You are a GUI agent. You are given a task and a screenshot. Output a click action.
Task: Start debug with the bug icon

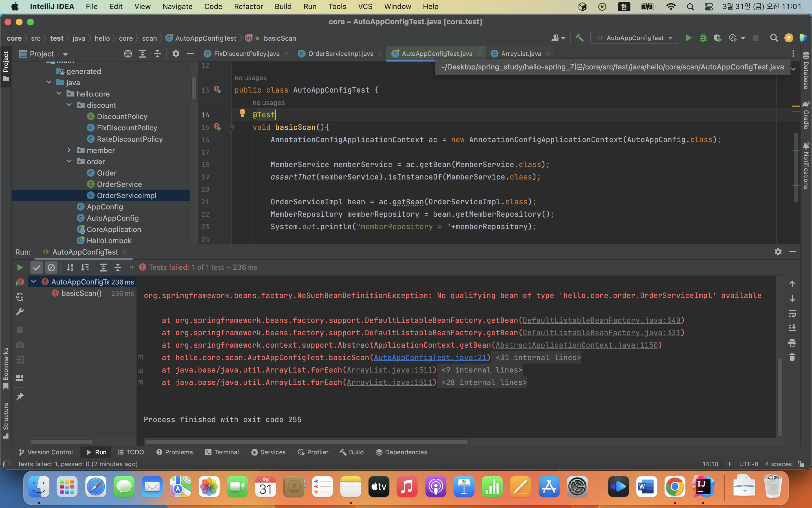click(x=703, y=38)
